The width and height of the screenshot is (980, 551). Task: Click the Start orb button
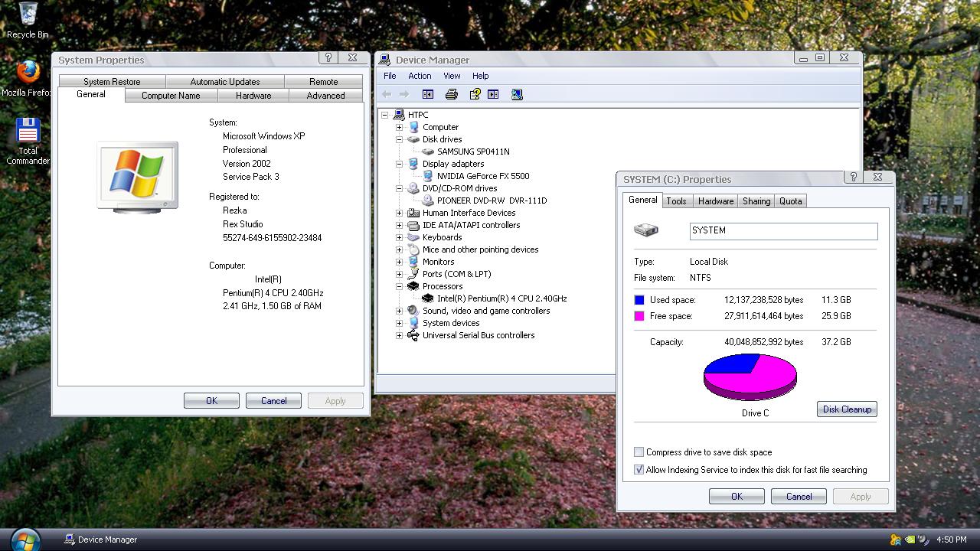24,540
